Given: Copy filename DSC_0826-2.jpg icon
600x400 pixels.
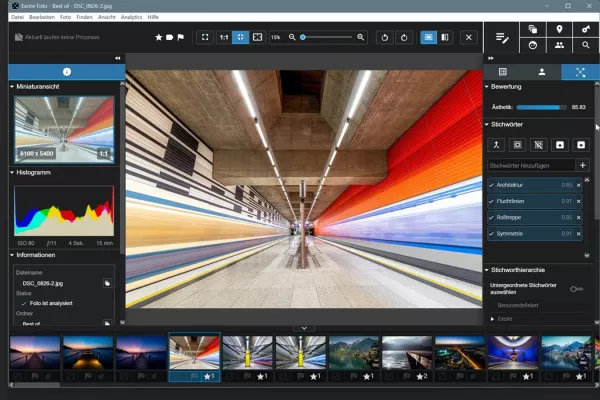Looking at the screenshot, I should (106, 284).
